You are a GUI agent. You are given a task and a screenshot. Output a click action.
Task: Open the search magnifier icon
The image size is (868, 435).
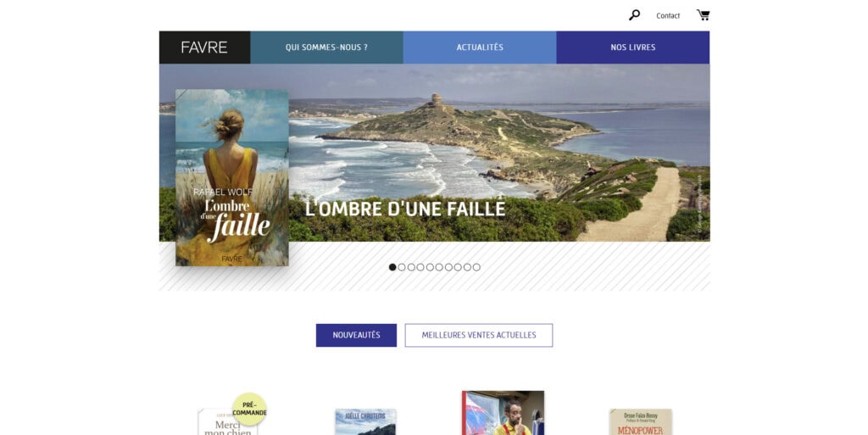(634, 15)
